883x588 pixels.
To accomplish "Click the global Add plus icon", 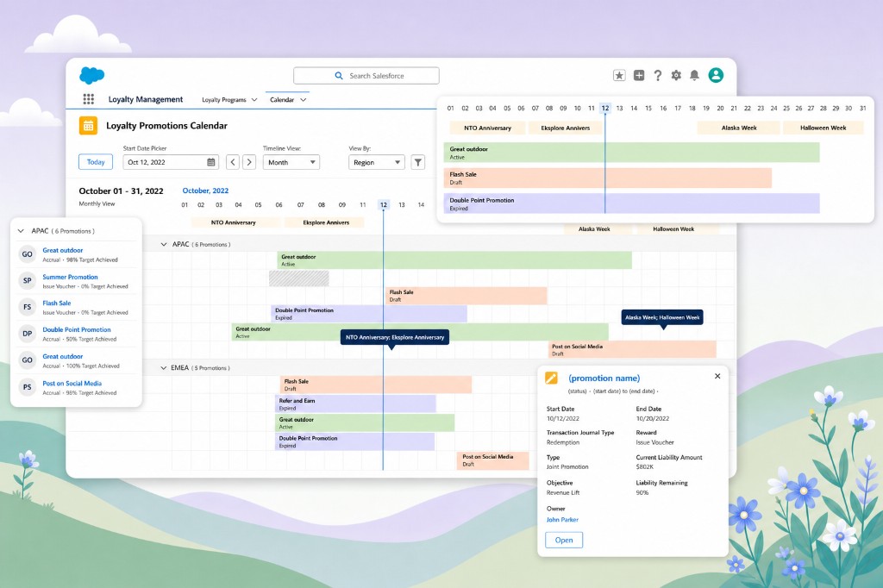I will click(639, 76).
